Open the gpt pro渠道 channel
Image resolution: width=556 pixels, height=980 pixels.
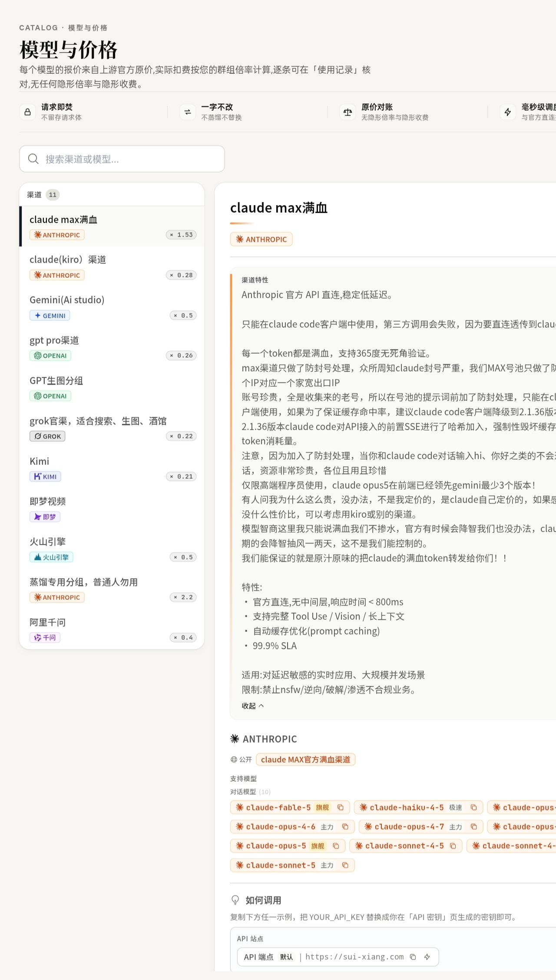tap(112, 347)
